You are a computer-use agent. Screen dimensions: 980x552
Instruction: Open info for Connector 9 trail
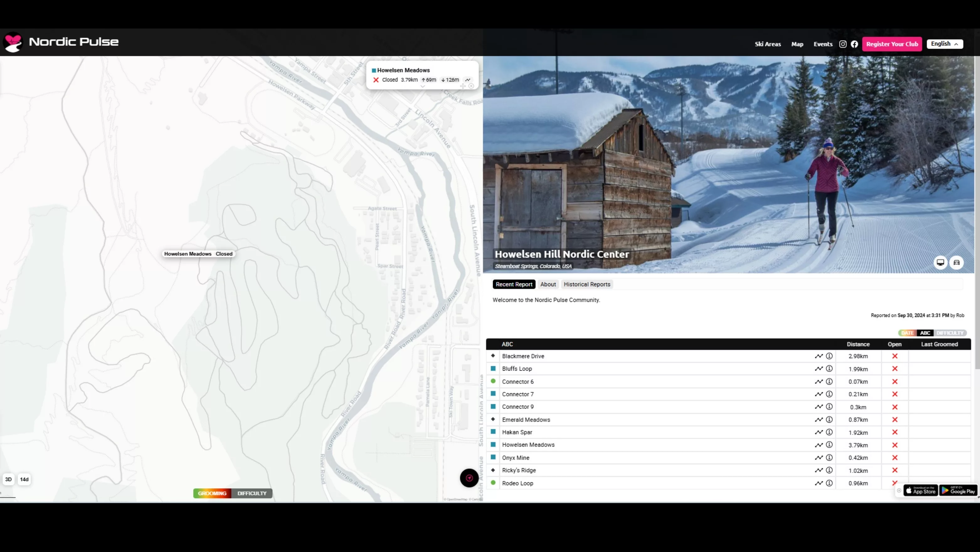(x=829, y=407)
